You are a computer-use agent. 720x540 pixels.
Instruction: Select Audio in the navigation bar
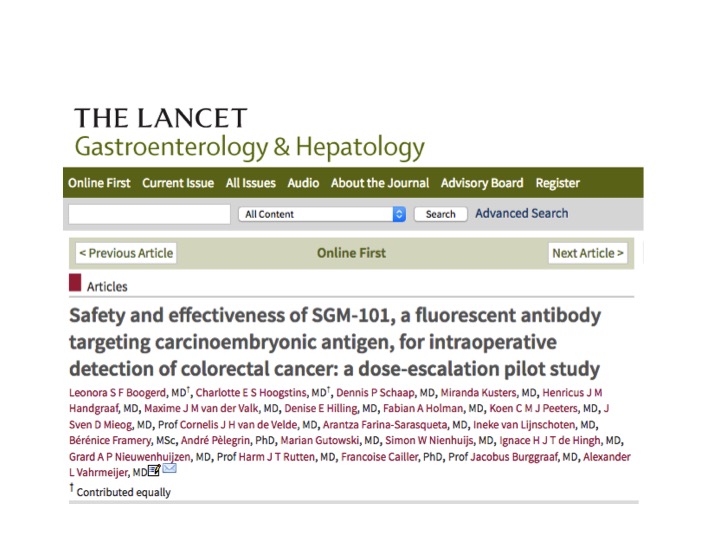303,183
